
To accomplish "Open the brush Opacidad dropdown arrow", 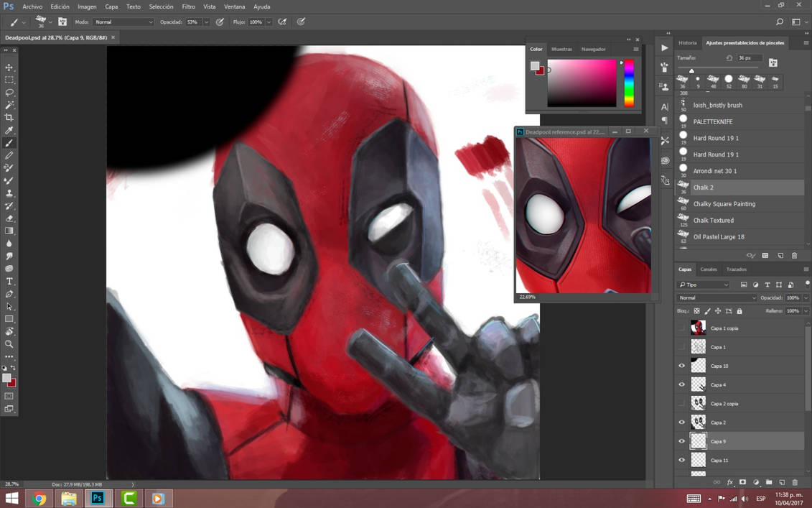I will coord(206,22).
